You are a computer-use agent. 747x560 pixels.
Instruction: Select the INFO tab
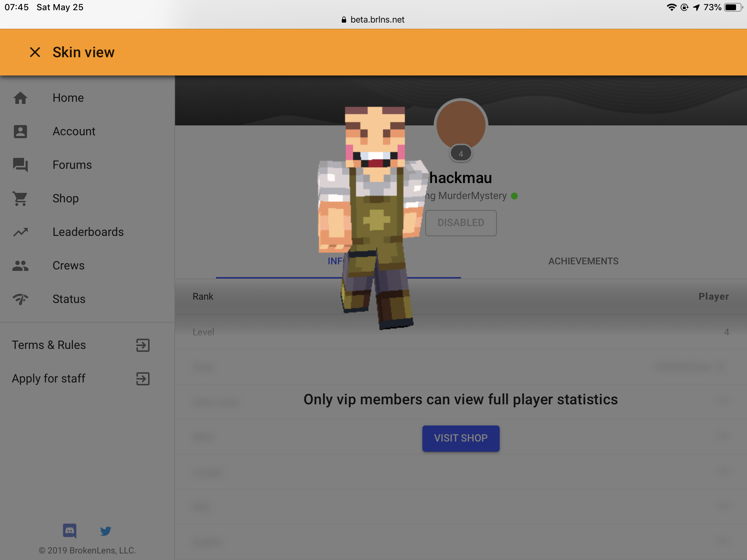[x=338, y=261]
